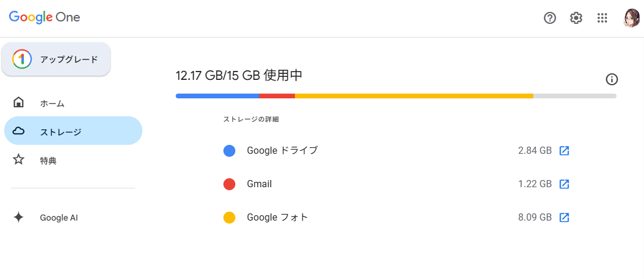Open Google Photos storage external link icon

(x=564, y=218)
